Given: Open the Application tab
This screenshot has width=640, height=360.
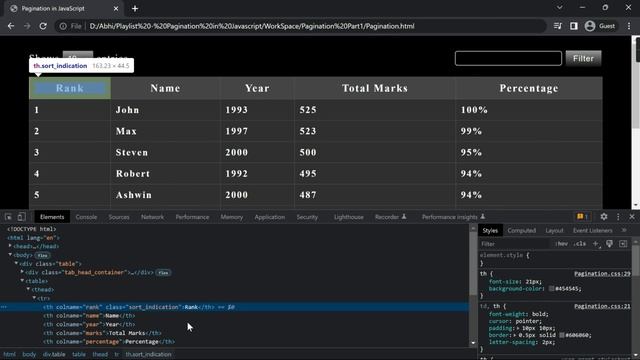Looking at the screenshot, I should (x=269, y=217).
